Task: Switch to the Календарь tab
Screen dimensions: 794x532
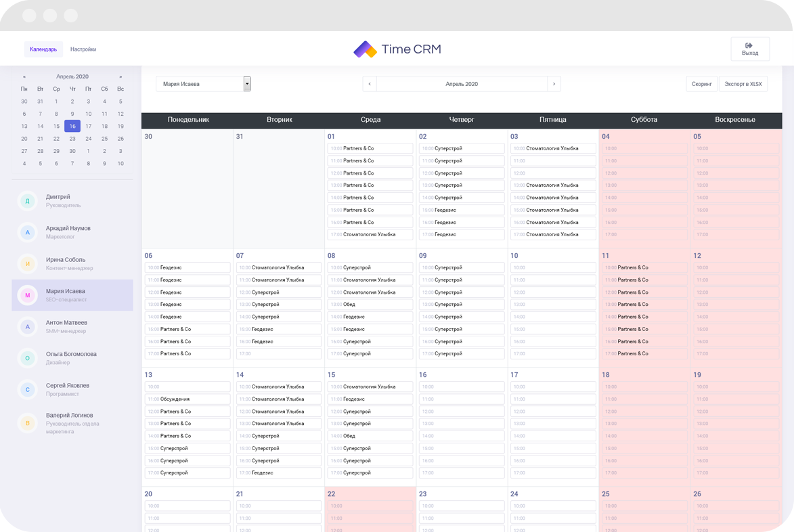Action: click(x=43, y=49)
